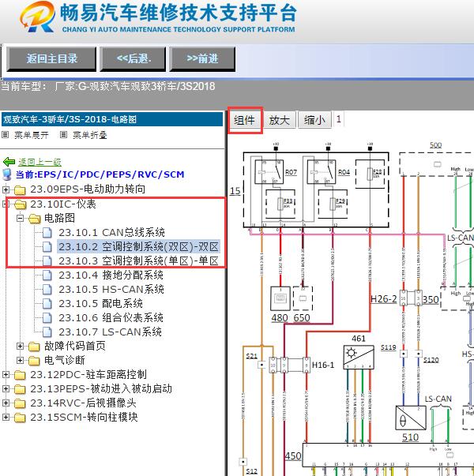Zoom in with 放大 button
474x476 pixels.
pos(280,120)
